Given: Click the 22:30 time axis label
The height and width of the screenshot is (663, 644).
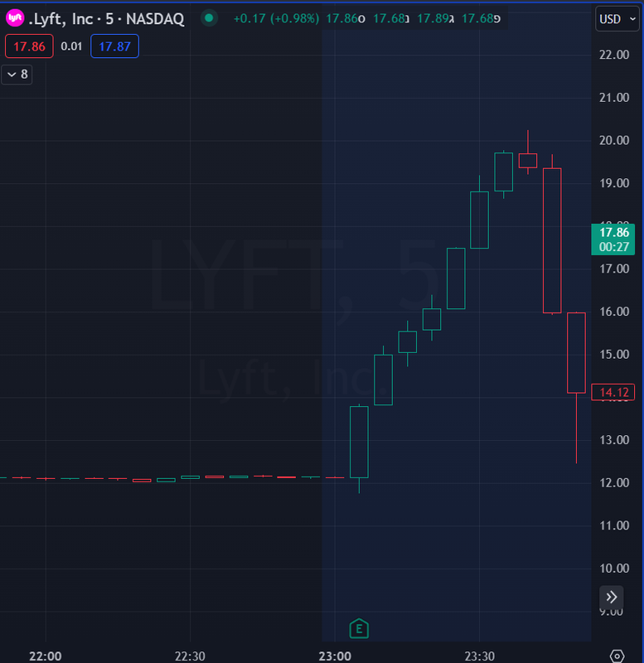Looking at the screenshot, I should pos(190,656).
